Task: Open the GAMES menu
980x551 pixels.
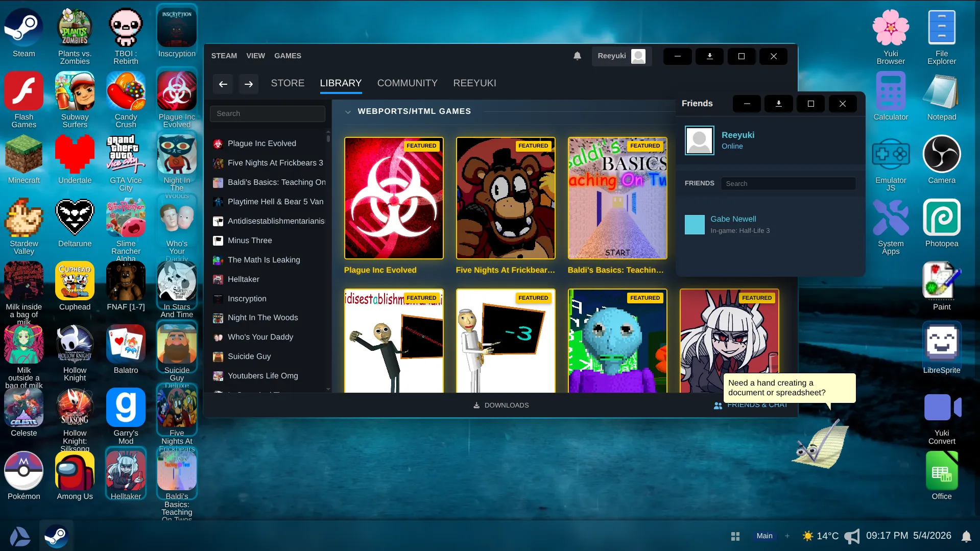Action: click(x=288, y=56)
